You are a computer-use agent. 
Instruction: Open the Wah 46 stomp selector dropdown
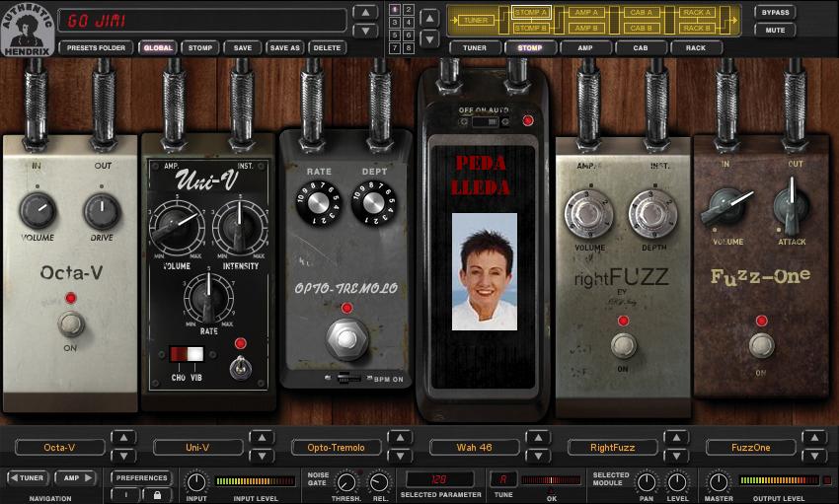474,447
